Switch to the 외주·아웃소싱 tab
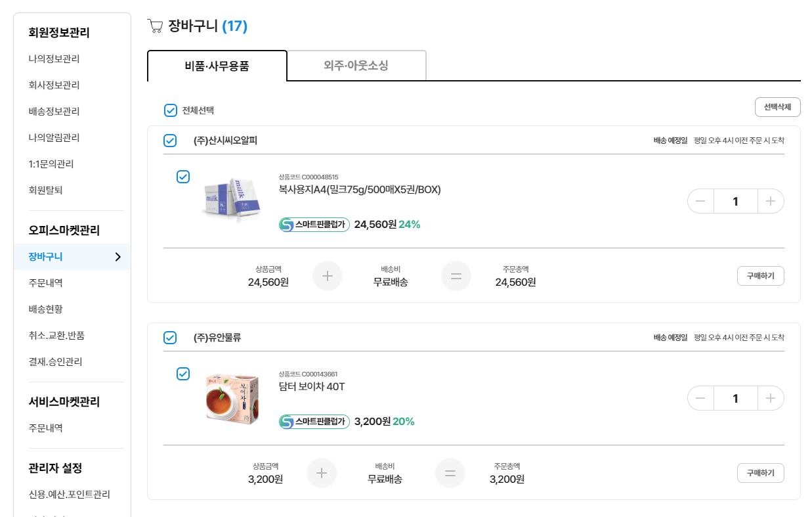This screenshot has width=812, height=517. [x=356, y=66]
